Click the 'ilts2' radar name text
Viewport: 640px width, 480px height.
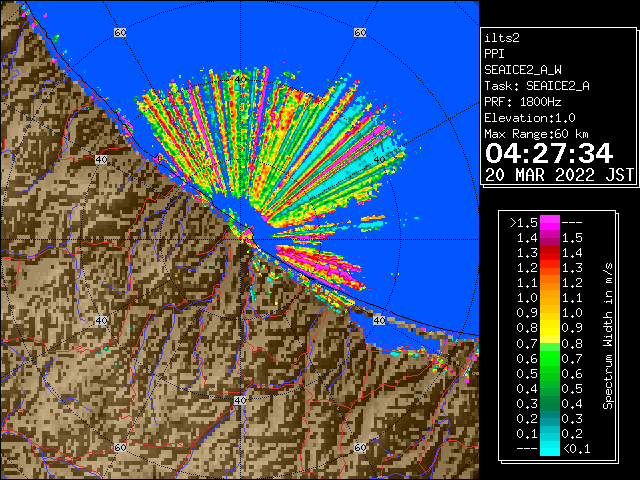[502, 38]
